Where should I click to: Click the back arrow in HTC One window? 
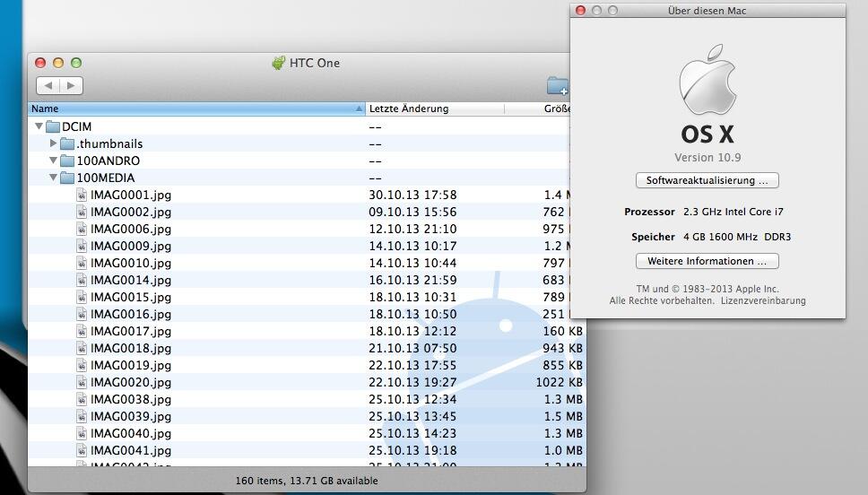(x=48, y=86)
